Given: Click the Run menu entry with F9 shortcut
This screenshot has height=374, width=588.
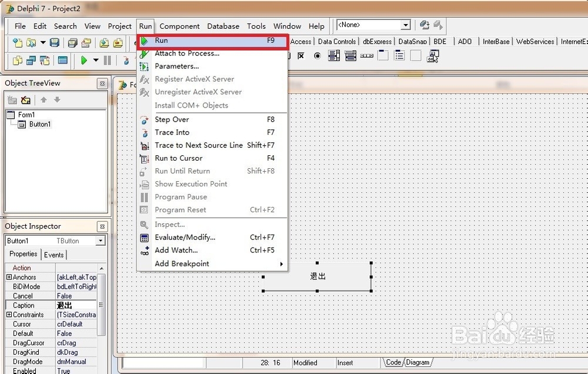Looking at the screenshot, I should pos(213,41).
